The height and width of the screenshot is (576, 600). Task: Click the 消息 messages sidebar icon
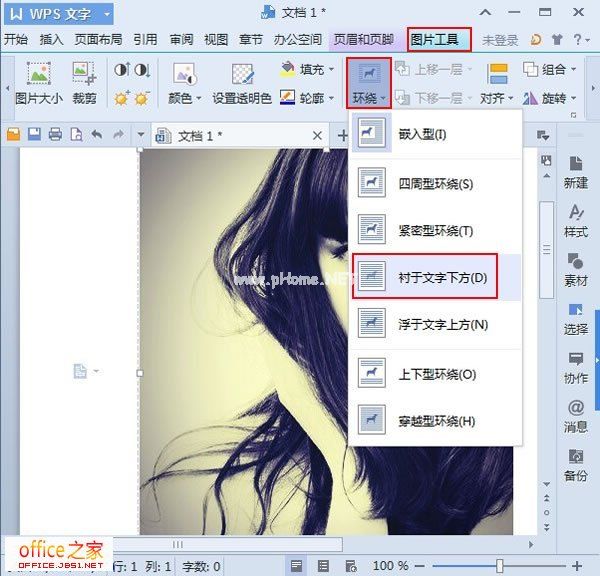576,415
